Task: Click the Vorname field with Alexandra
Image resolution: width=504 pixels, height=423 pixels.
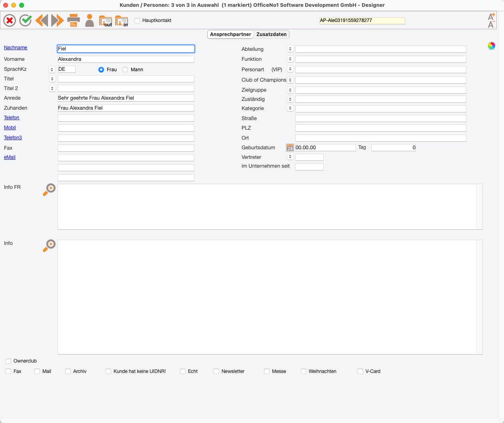Action: tap(126, 59)
